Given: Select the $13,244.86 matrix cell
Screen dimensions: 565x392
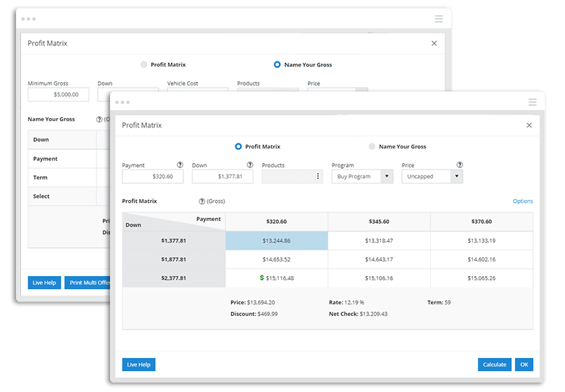Looking at the screenshot, I should pos(277,241).
